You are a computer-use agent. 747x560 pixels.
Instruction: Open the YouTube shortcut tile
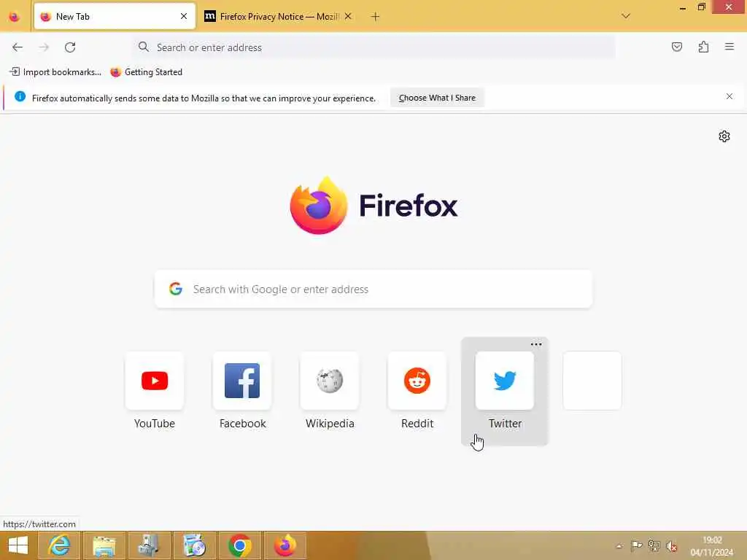click(x=155, y=392)
